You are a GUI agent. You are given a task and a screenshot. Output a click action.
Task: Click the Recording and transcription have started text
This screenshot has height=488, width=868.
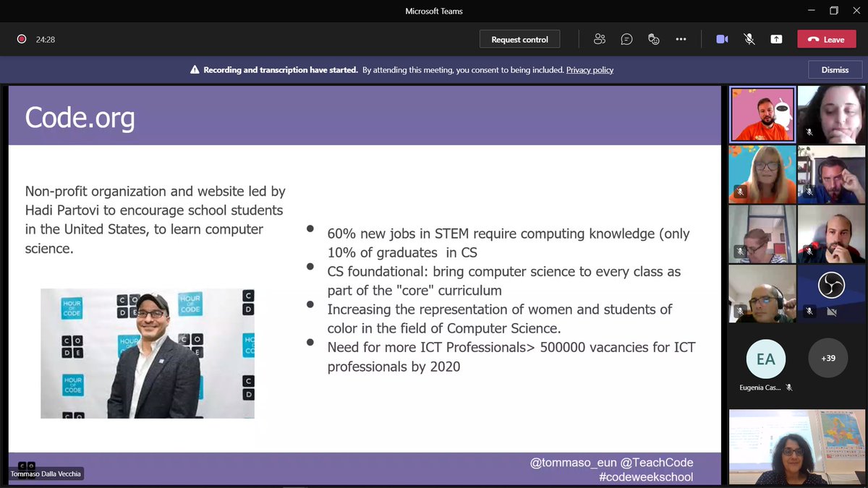point(281,70)
